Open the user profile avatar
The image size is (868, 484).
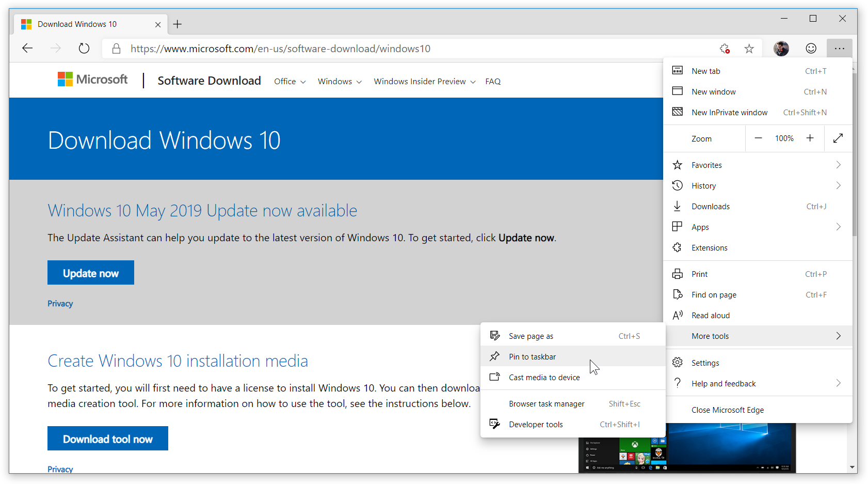[781, 49]
